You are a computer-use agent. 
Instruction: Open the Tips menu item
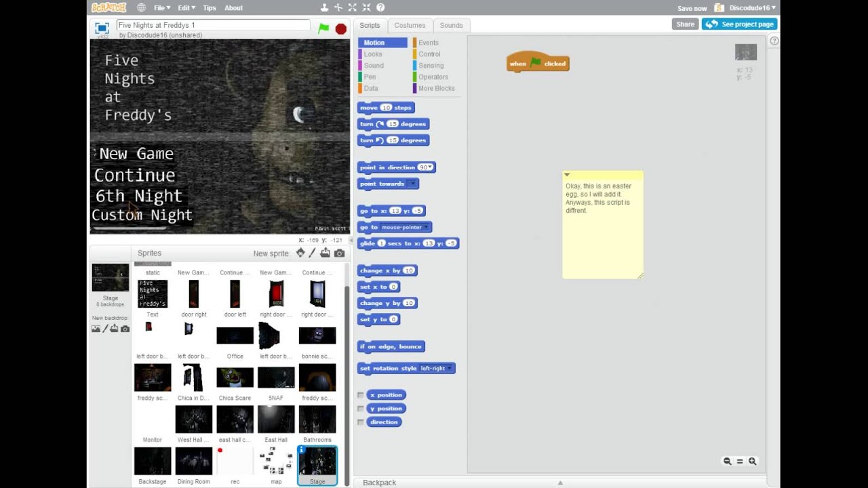click(210, 7)
